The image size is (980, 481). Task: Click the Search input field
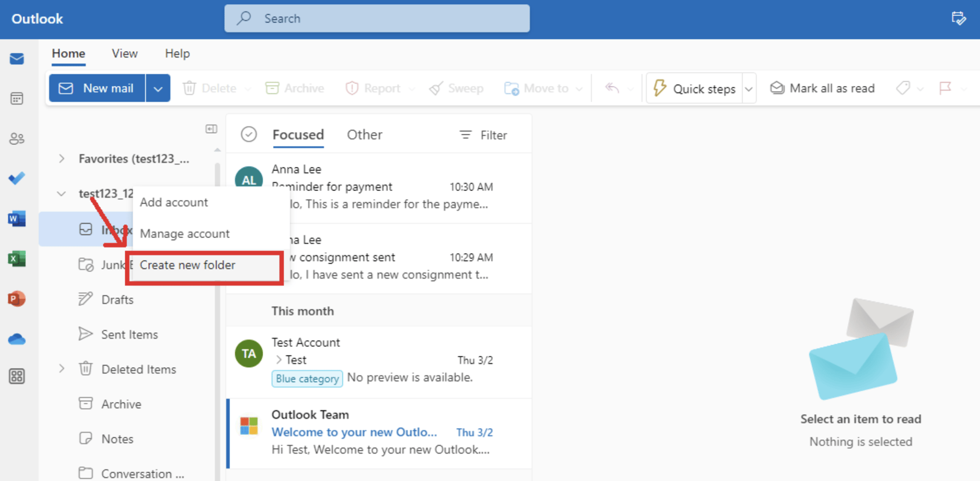377,18
